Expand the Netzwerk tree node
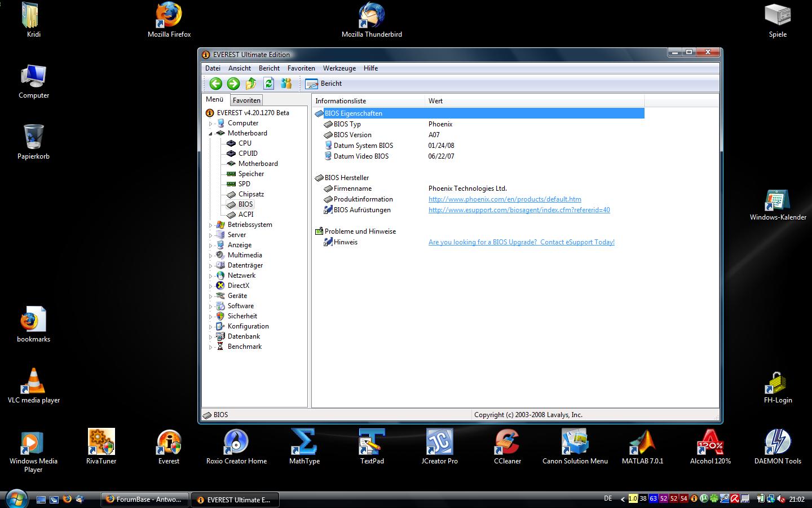Screen dimensions: 812x508 click(x=211, y=275)
